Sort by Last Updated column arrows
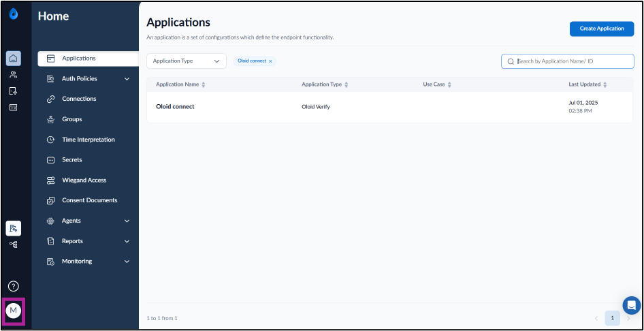 point(605,84)
